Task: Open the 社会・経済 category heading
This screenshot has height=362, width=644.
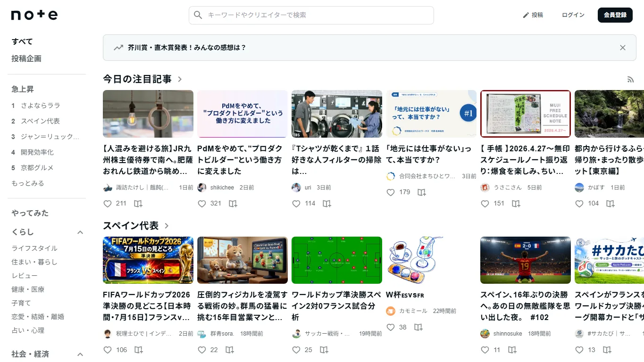Action: click(30, 354)
